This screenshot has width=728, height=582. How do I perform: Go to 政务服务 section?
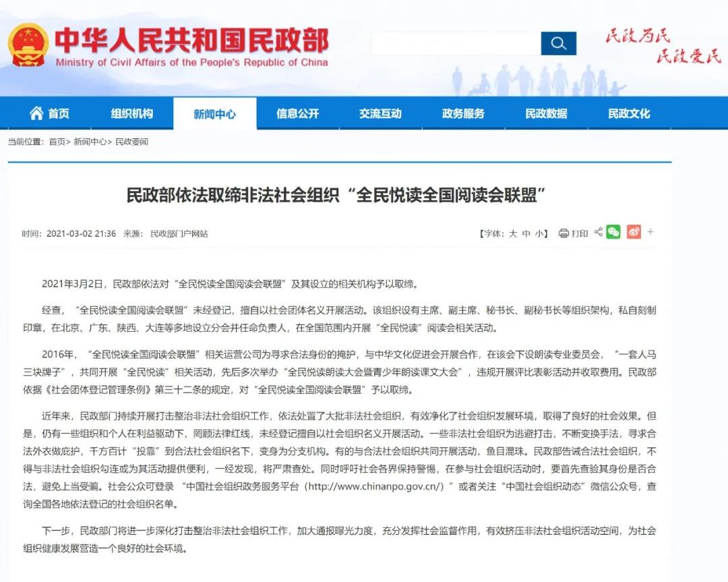[463, 114]
